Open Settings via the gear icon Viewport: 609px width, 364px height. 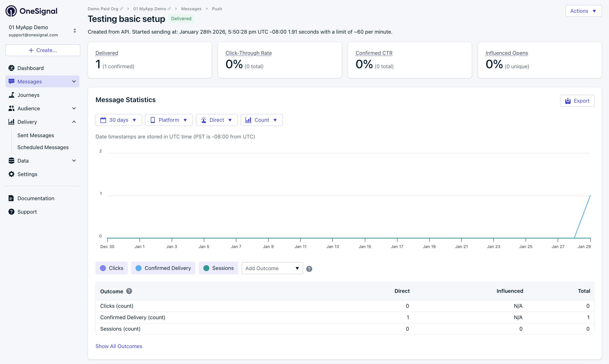[11, 174]
